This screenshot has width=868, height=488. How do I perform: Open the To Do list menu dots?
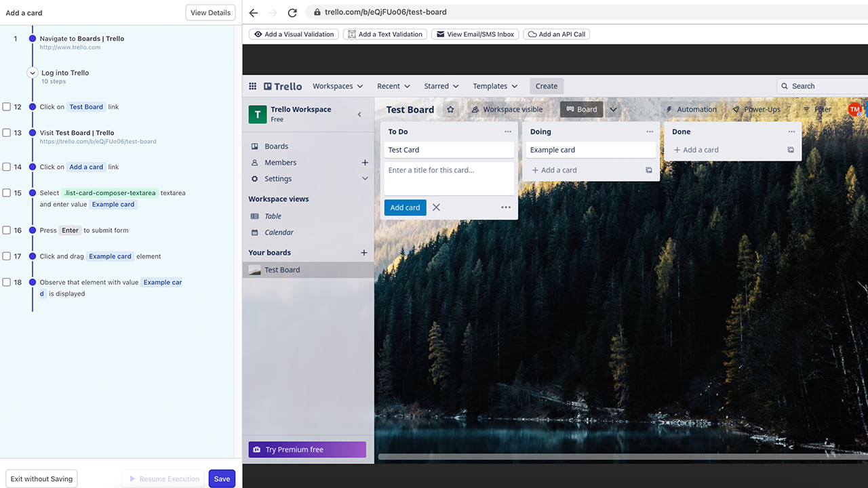click(508, 132)
